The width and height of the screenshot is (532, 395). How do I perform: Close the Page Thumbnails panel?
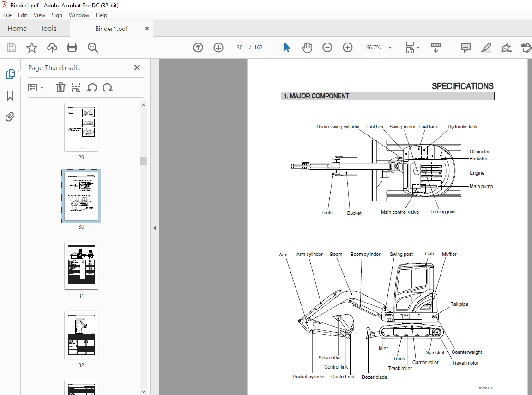137,67
